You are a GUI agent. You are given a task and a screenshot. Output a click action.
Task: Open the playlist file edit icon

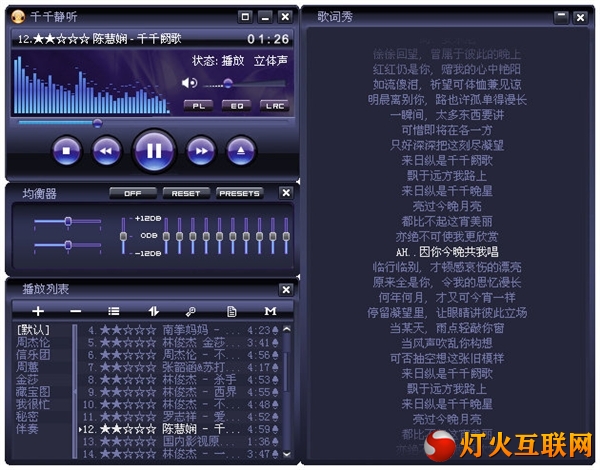[x=231, y=312]
